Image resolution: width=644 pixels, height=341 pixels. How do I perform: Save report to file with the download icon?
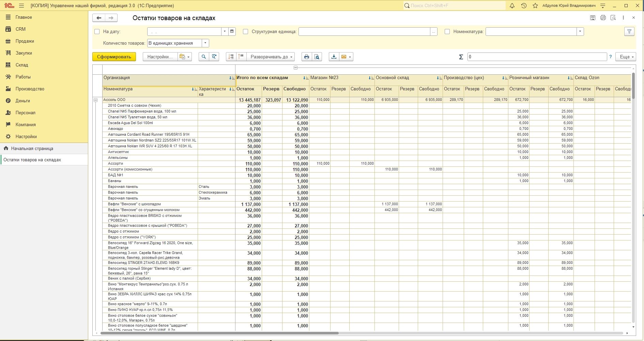[x=334, y=57]
